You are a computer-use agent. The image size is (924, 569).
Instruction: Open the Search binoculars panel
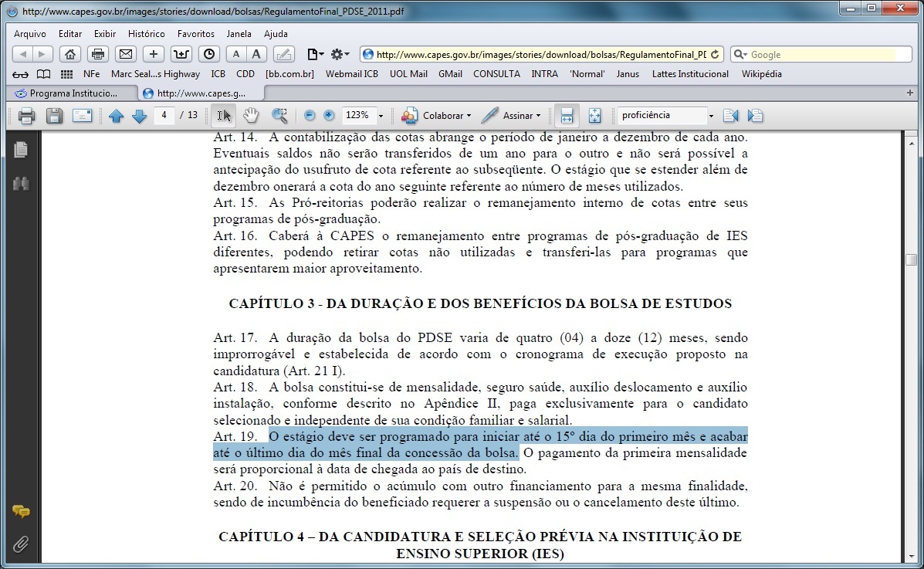coord(21,184)
